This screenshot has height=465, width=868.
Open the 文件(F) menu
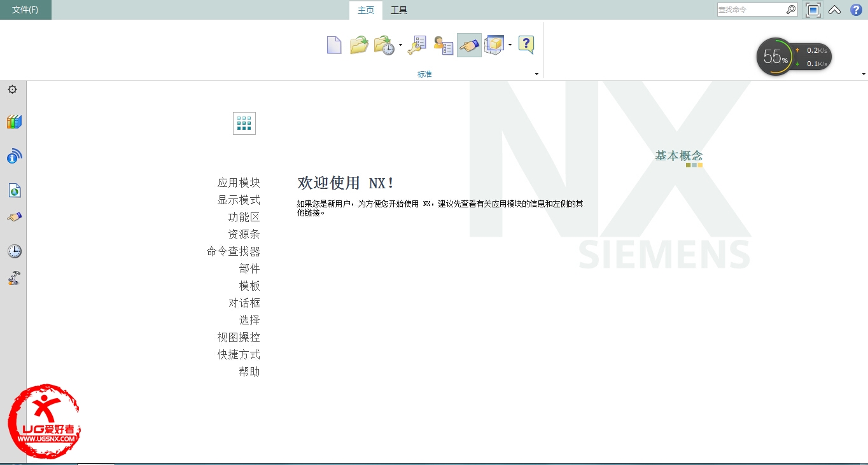click(25, 10)
